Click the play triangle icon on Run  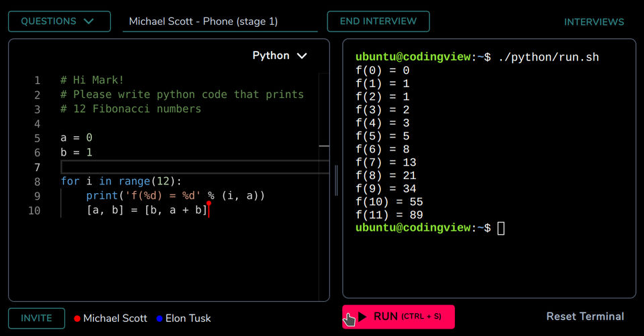[362, 317]
